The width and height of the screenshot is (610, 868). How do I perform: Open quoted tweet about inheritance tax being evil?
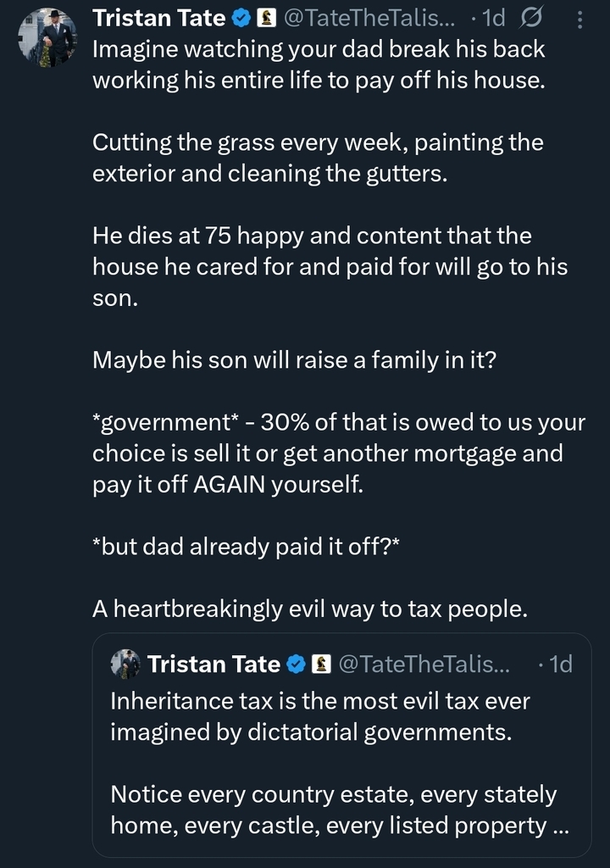pyautogui.click(x=339, y=746)
